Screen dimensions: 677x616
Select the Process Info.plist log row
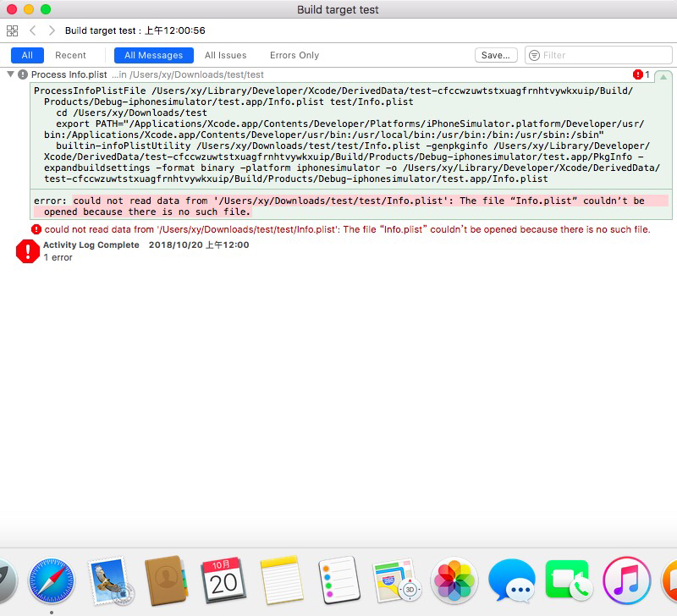pos(338,74)
